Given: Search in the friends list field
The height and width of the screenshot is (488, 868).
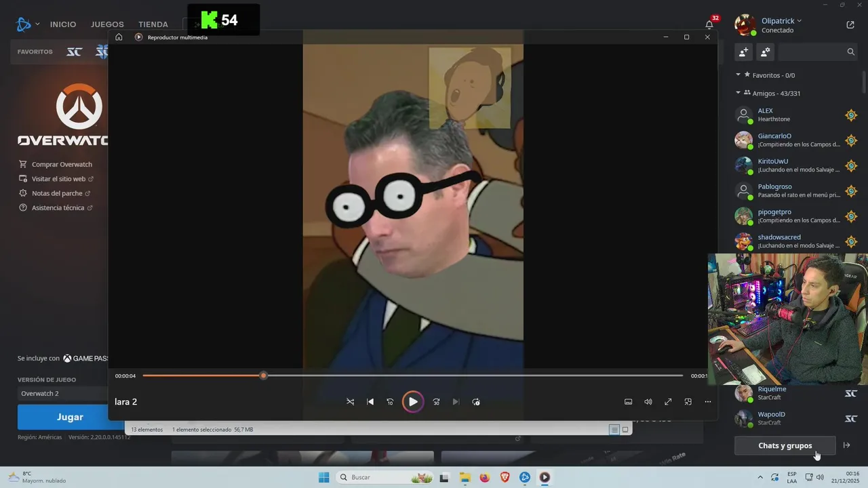Looking at the screenshot, I should [x=817, y=52].
